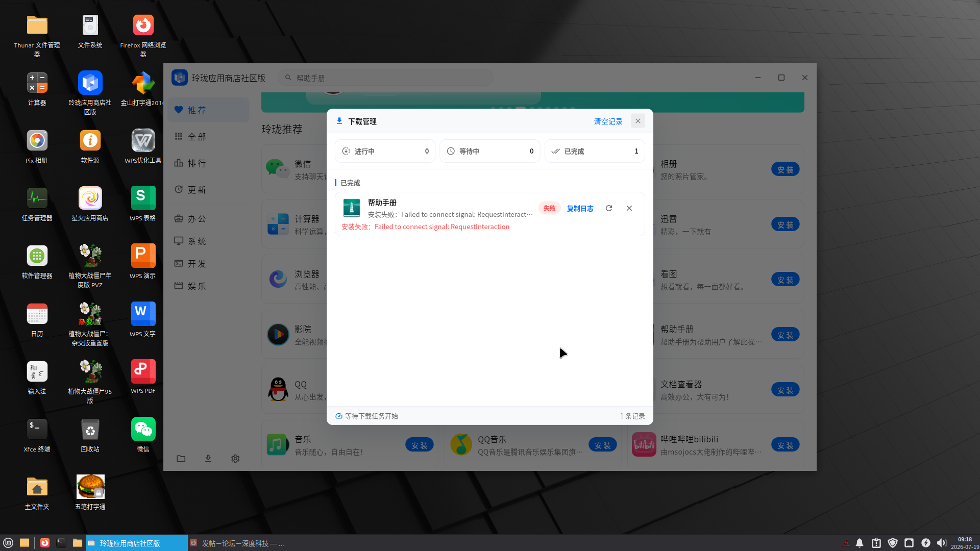Open the 办公 office category
The width and height of the screenshot is (980, 551).
pos(208,219)
